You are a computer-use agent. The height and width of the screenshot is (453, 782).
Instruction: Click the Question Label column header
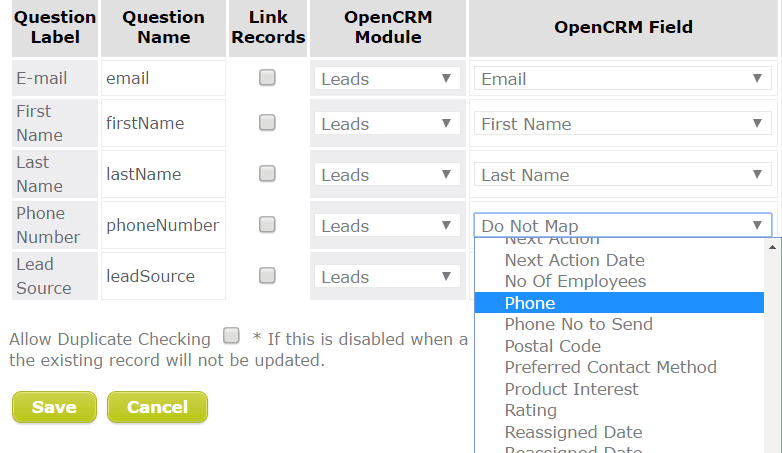pos(55,27)
